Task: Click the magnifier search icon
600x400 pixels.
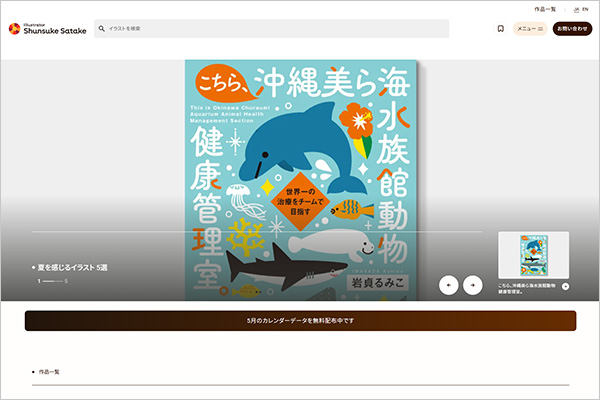Action: (x=101, y=29)
